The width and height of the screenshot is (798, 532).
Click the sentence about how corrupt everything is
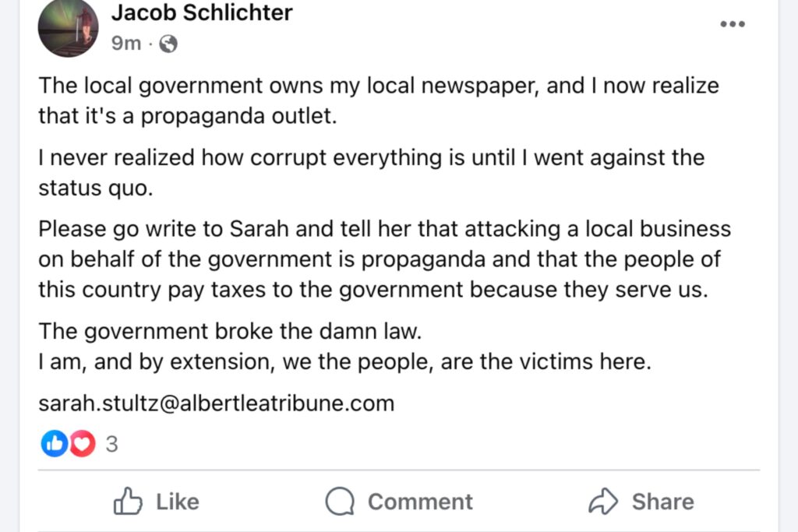371,173
